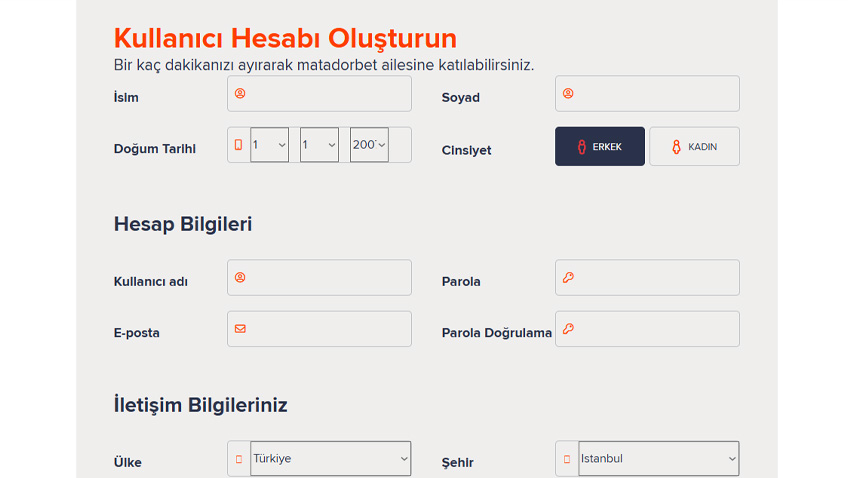Open the birth day dropdown

[x=269, y=145]
